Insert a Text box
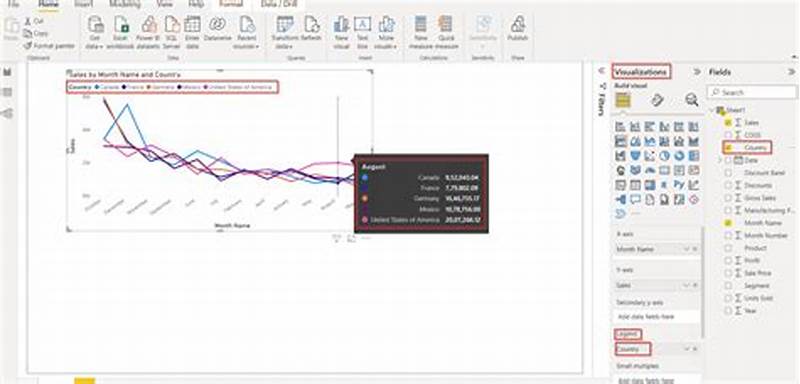 click(x=362, y=32)
